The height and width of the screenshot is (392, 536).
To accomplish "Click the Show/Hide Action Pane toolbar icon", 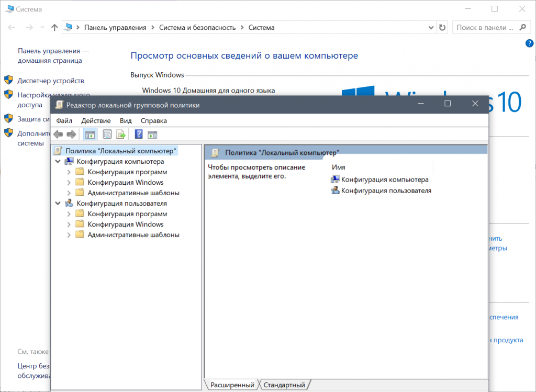I will (152, 135).
